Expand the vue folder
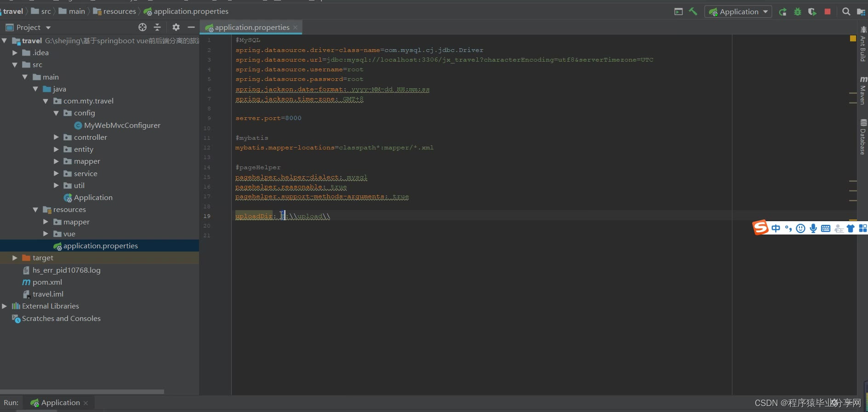 (46, 234)
